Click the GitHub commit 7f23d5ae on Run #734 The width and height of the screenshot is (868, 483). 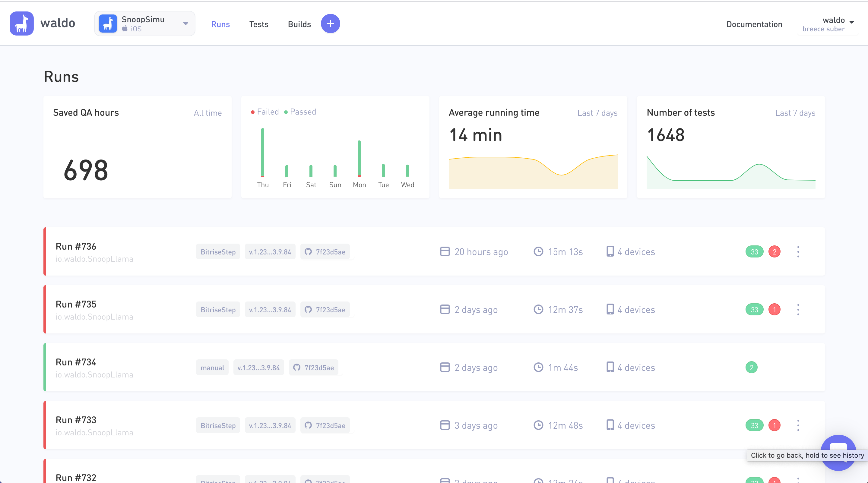point(313,368)
